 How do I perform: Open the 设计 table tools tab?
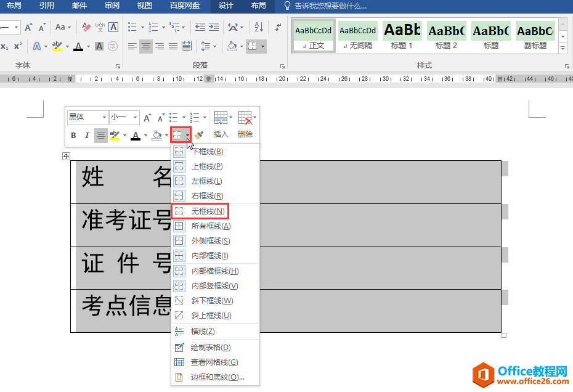226,6
